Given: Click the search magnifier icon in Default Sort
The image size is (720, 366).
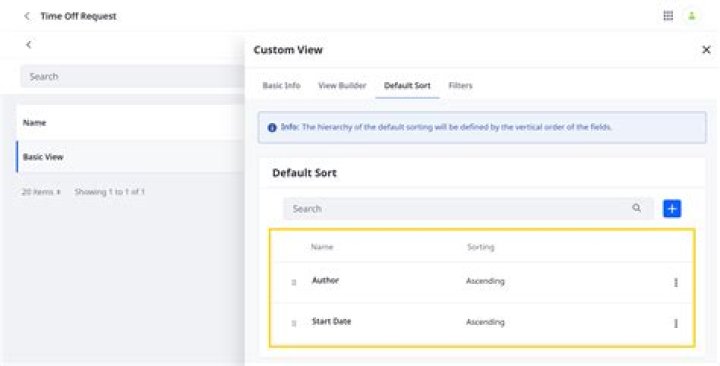Looking at the screenshot, I should coord(636,208).
